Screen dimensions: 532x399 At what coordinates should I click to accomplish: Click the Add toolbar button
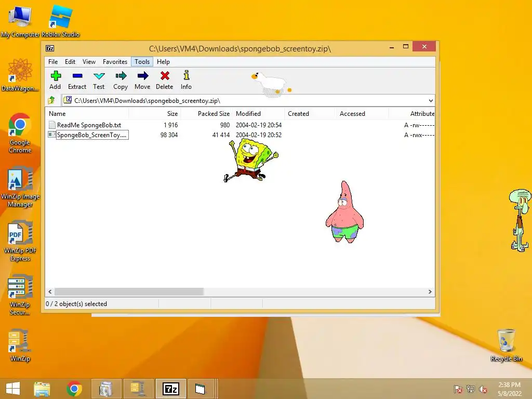55,81
